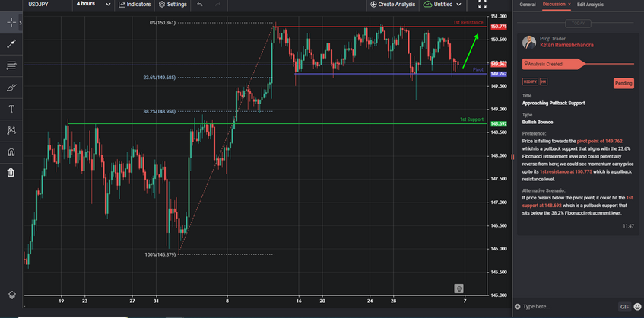644x319 pixels.
Task: Click the Approaching Pullback Support title
Action: (554, 104)
